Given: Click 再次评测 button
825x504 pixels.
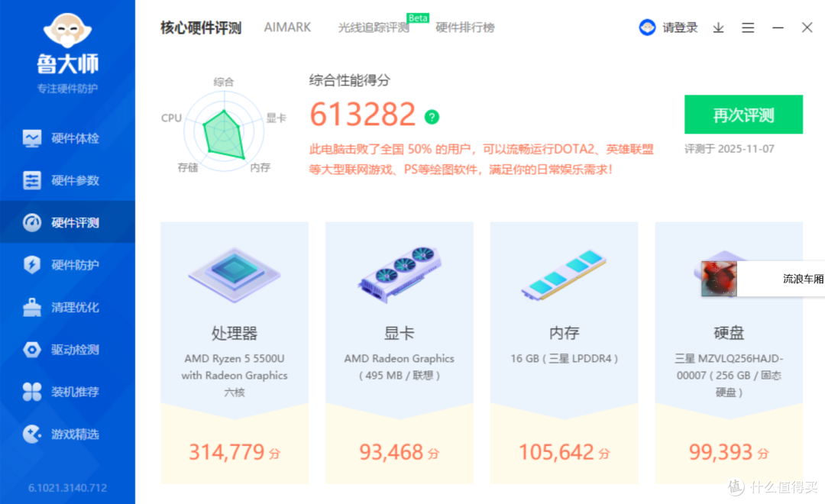Looking at the screenshot, I should click(743, 114).
